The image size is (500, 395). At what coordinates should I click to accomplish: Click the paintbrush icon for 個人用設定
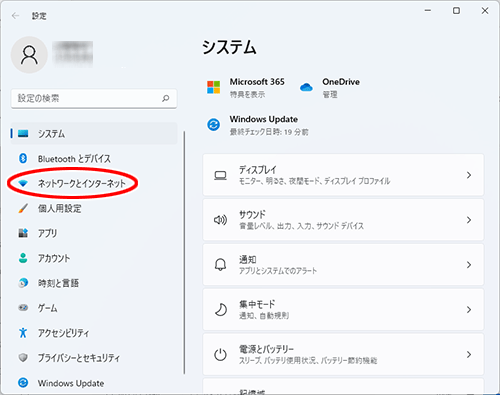click(x=23, y=208)
